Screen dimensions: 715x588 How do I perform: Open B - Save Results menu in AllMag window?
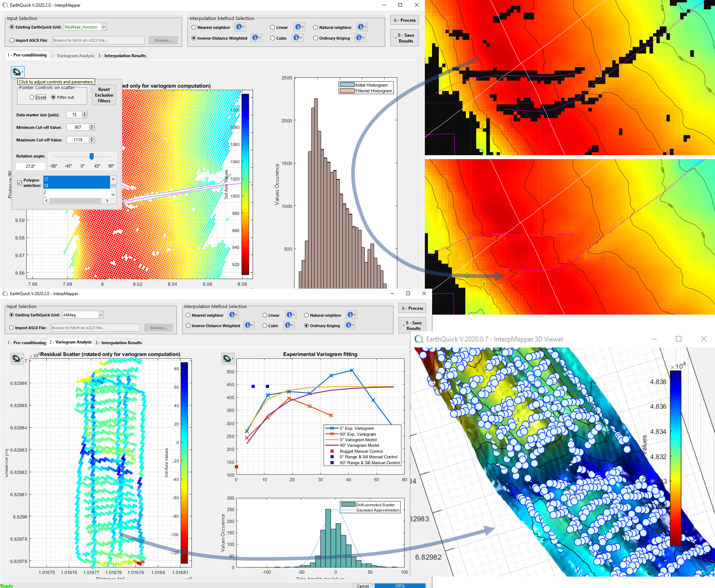tap(412, 325)
